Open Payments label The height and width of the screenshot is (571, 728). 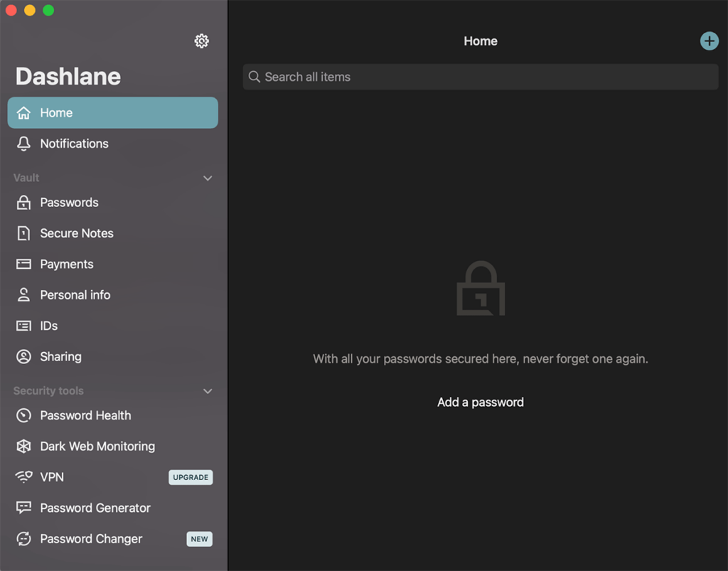[x=66, y=264]
